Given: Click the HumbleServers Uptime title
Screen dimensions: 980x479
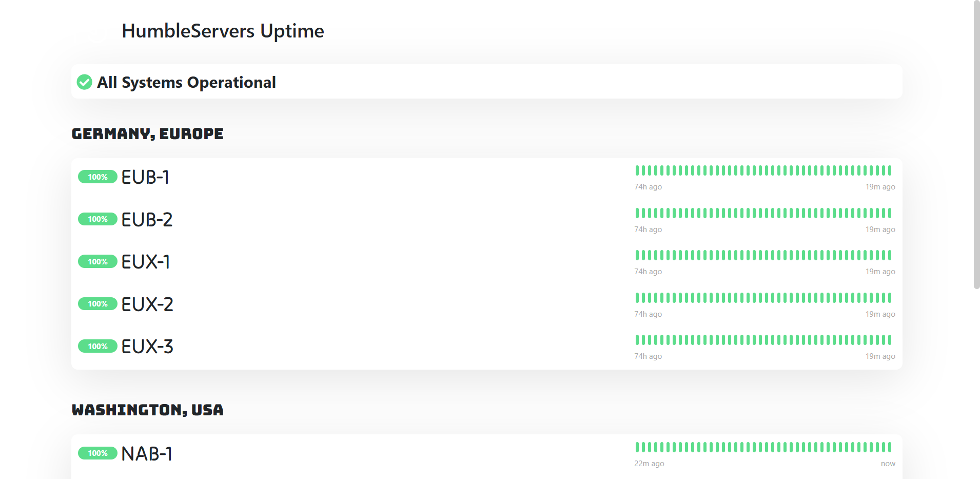Looking at the screenshot, I should [222, 31].
